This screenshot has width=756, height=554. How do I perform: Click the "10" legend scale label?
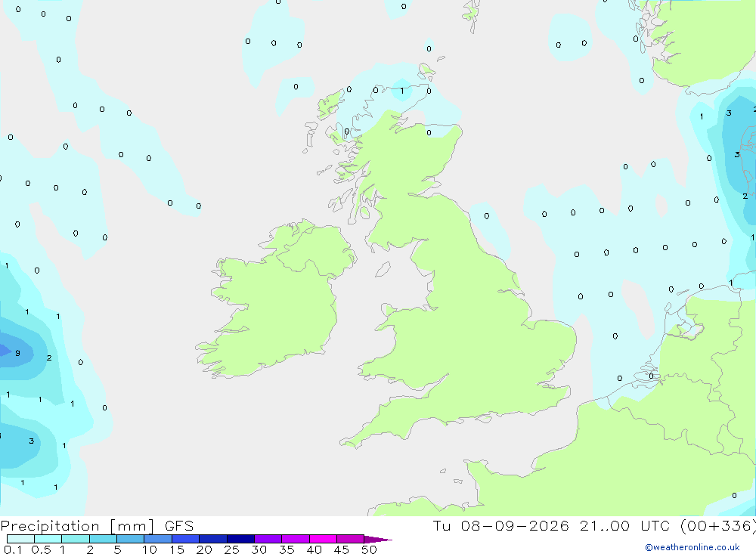pos(150,549)
